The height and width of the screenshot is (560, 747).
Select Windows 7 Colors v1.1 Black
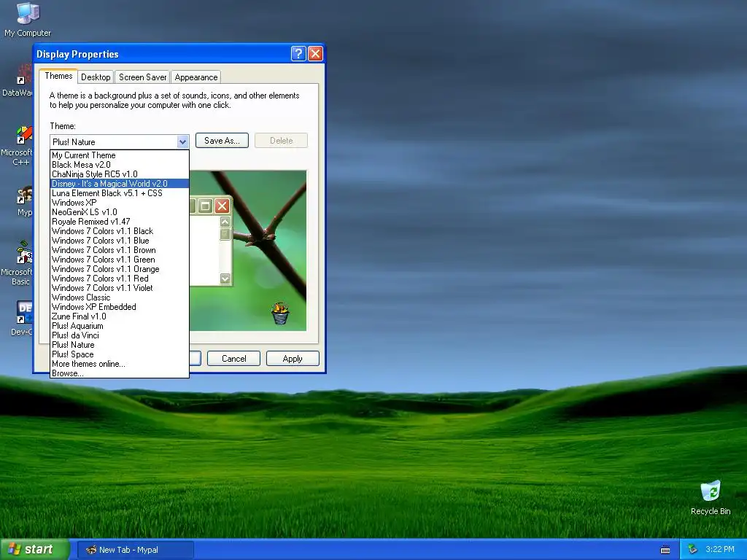point(120,231)
